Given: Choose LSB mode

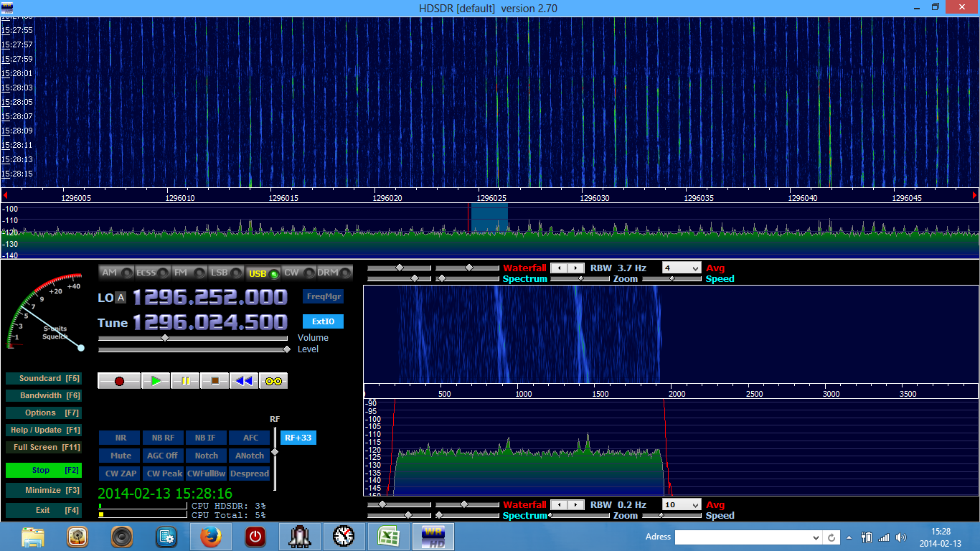Looking at the screenshot, I should coord(226,273).
